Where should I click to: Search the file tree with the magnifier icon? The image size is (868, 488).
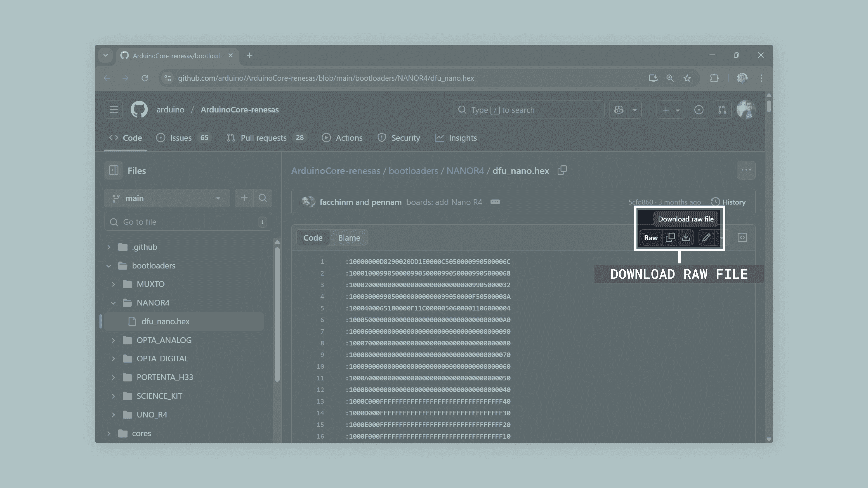click(262, 198)
